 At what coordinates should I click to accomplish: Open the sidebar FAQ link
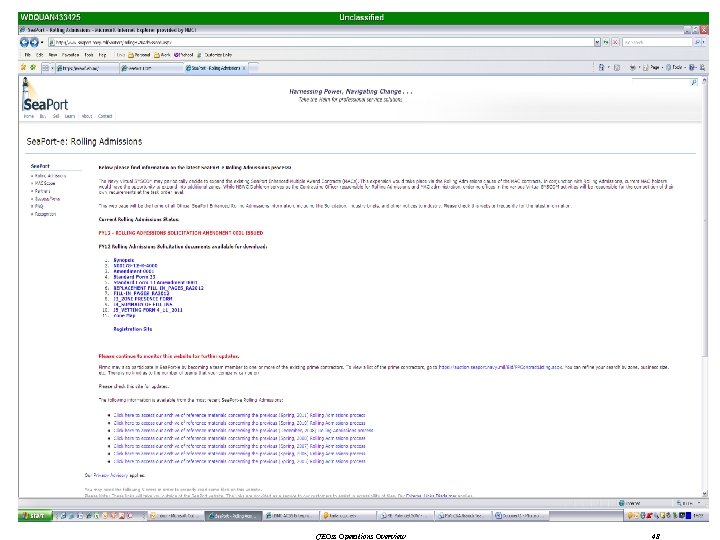click(39, 206)
